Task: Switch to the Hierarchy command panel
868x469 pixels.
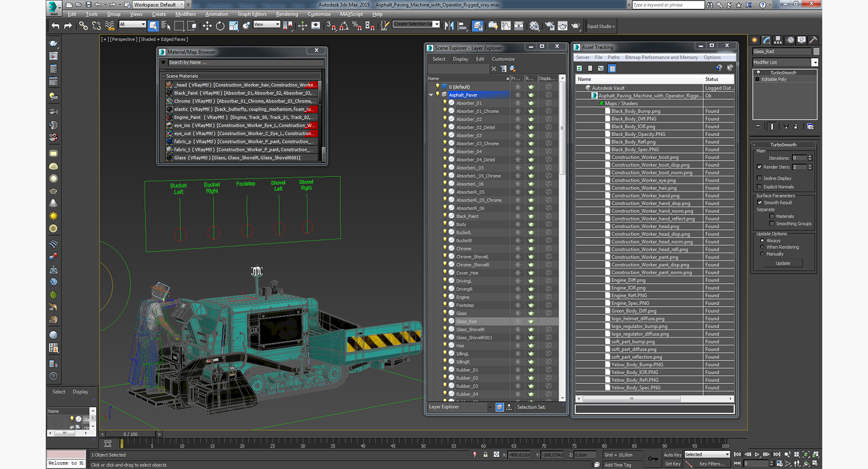Action: coord(778,40)
